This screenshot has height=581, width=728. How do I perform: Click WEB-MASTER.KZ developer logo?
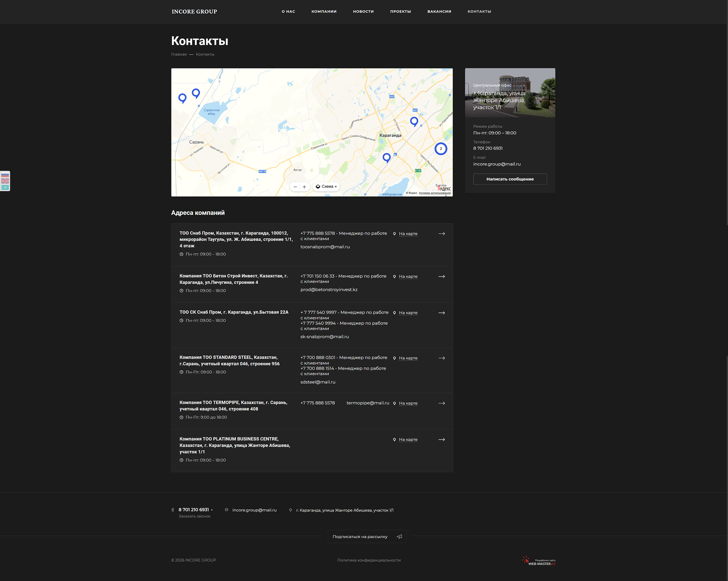pos(538,561)
